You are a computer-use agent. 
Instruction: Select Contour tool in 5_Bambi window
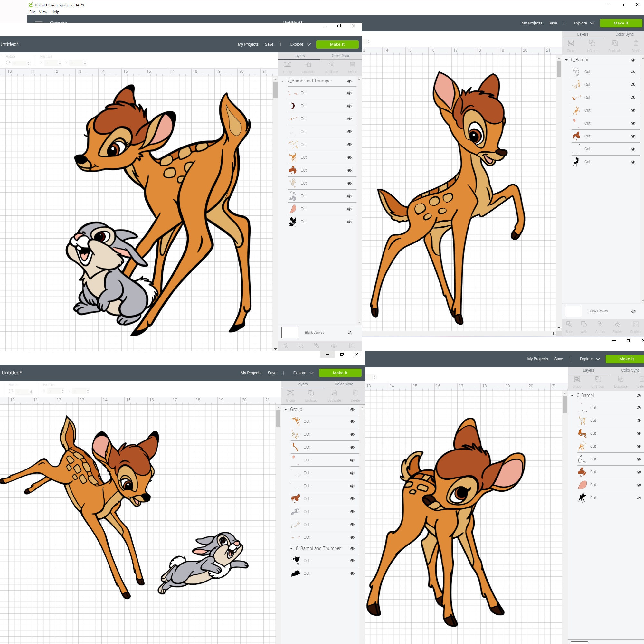point(636,324)
